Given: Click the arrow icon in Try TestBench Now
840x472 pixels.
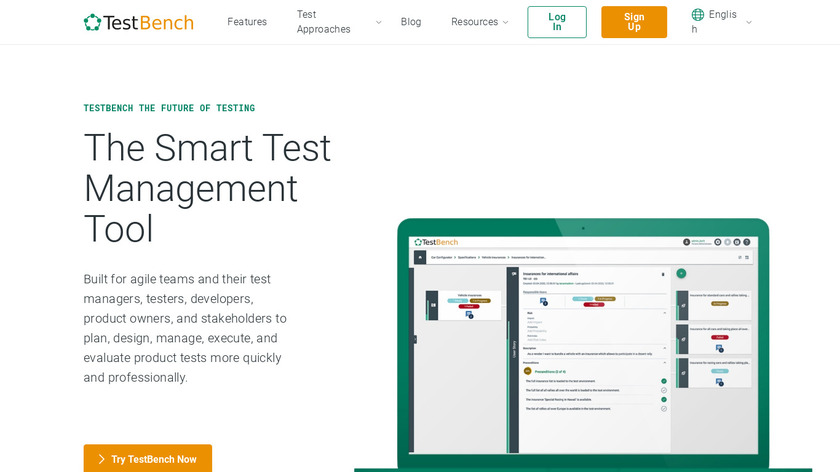Looking at the screenshot, I should [x=101, y=459].
